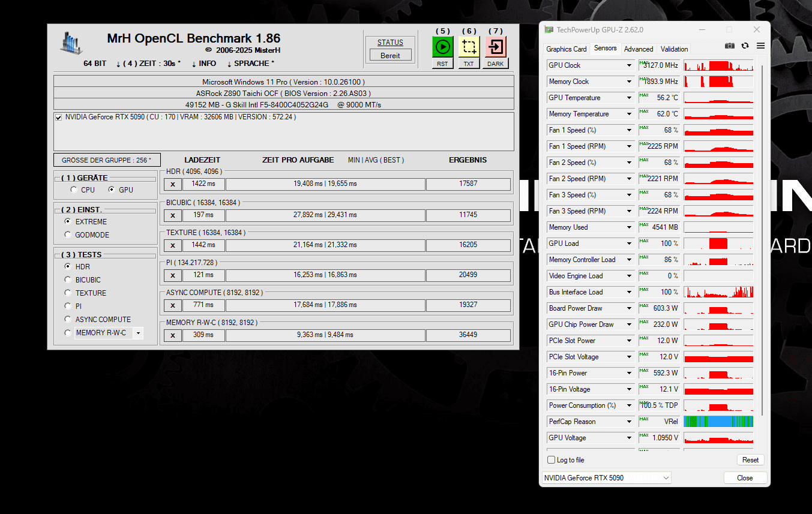Image resolution: width=812 pixels, height=514 pixels.
Task: Open the MEMORY R-W-C test dropdown
Action: tap(139, 333)
